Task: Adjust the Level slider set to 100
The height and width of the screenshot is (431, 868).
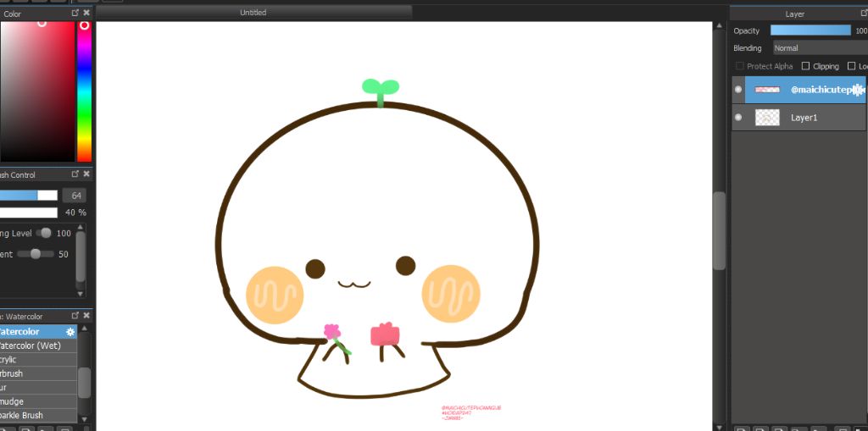Action: [x=46, y=233]
